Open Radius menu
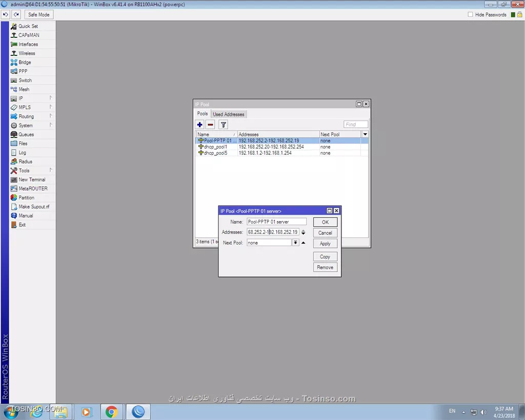This screenshot has height=420, width=525. point(26,162)
